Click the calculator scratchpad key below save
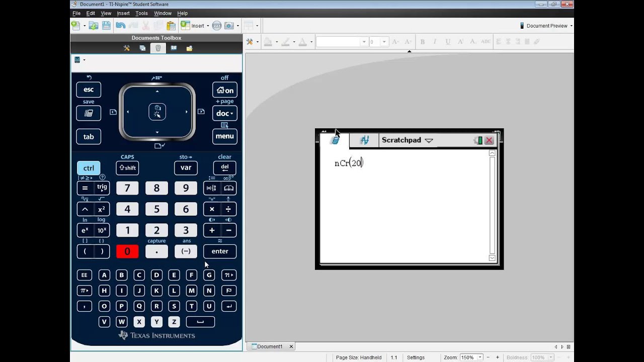This screenshot has width=644, height=362. tap(89, 113)
